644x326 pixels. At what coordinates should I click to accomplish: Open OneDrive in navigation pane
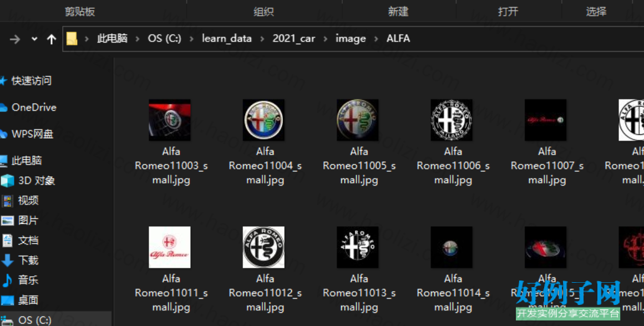(x=34, y=108)
